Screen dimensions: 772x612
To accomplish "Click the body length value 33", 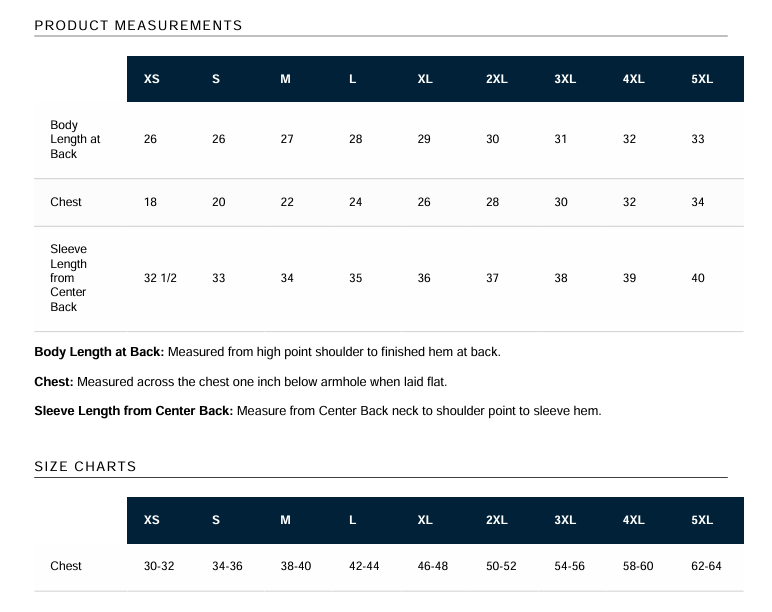I will tap(698, 140).
